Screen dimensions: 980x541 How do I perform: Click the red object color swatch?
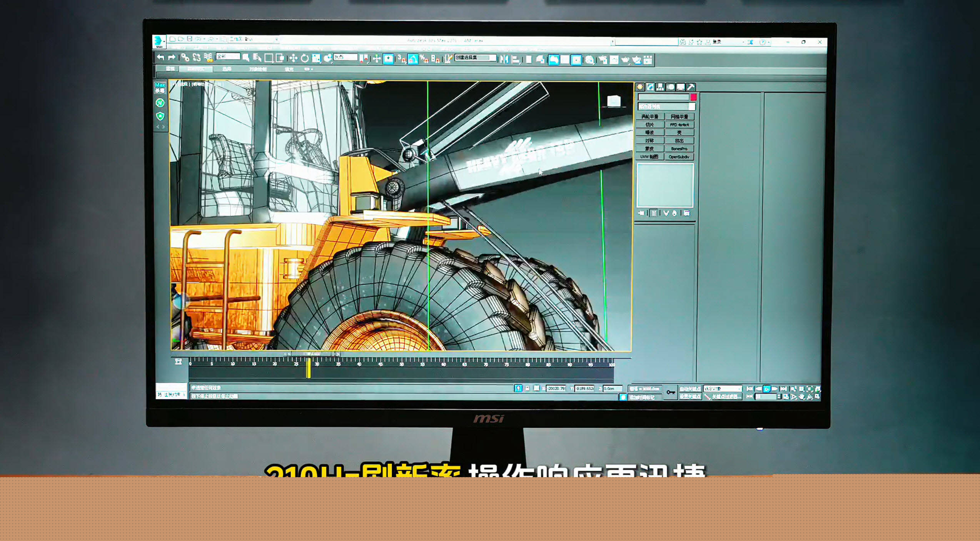(693, 97)
